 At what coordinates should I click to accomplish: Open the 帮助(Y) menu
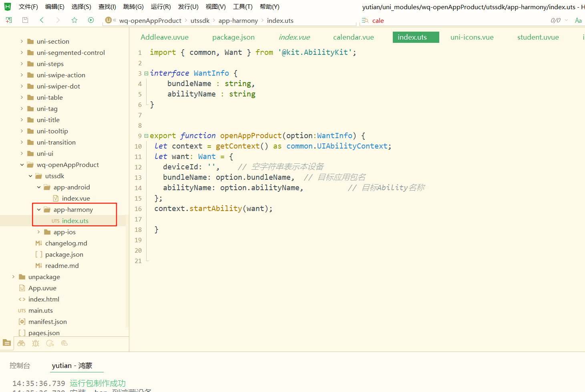point(269,7)
